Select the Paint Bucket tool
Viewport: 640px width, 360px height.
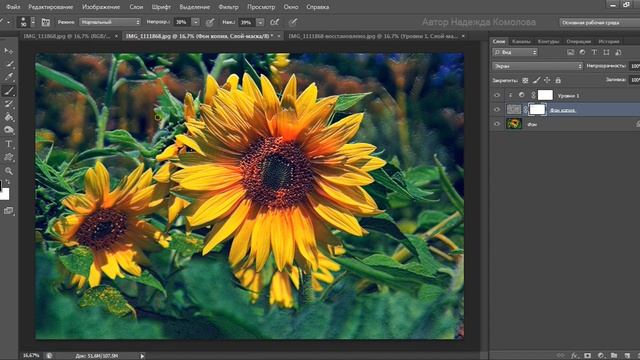click(x=9, y=117)
